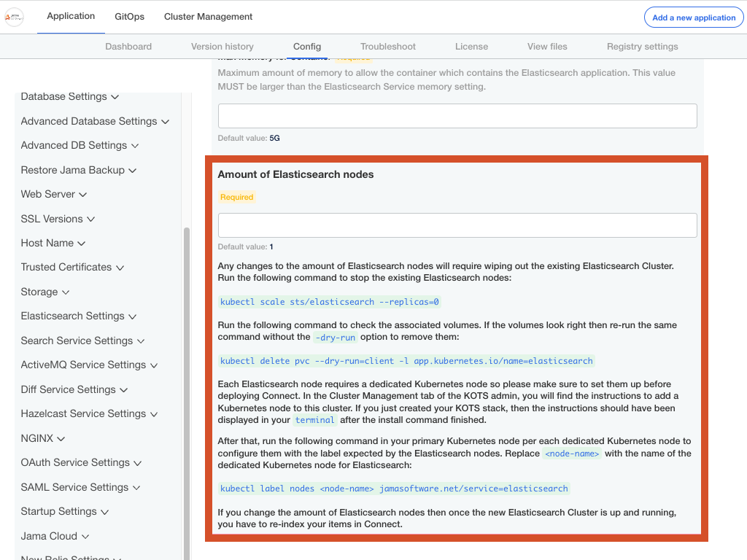Expand Restore Jama Backup section

click(x=79, y=170)
